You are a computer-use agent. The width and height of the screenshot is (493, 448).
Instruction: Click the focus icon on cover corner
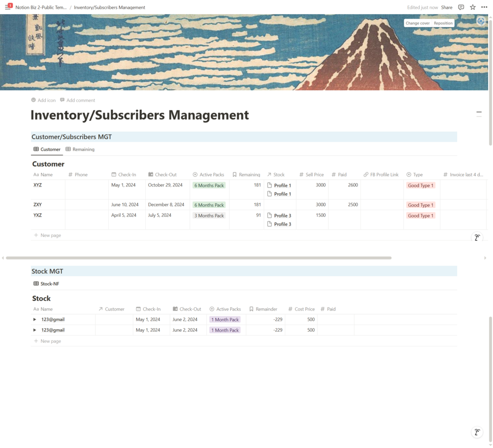(481, 21)
